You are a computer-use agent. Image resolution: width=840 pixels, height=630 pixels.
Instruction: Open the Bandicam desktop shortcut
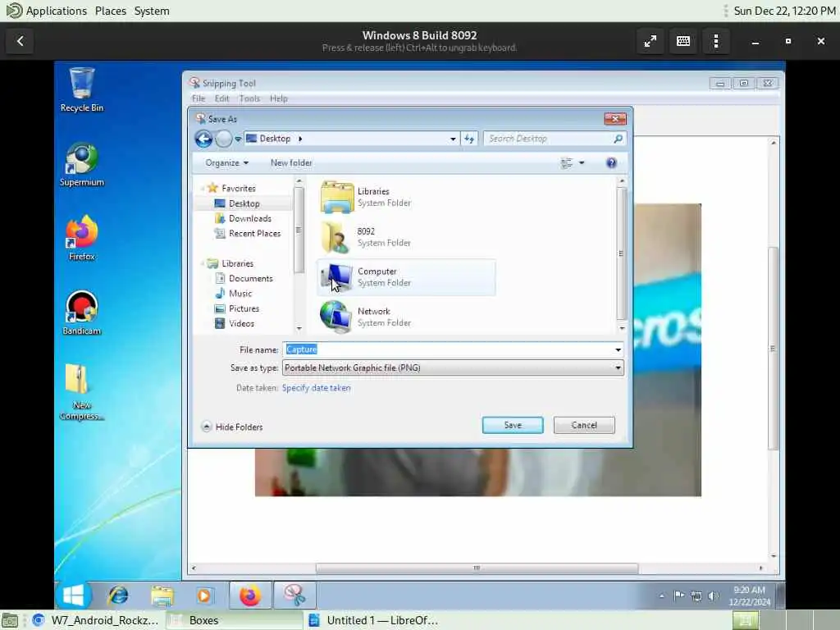(81, 313)
